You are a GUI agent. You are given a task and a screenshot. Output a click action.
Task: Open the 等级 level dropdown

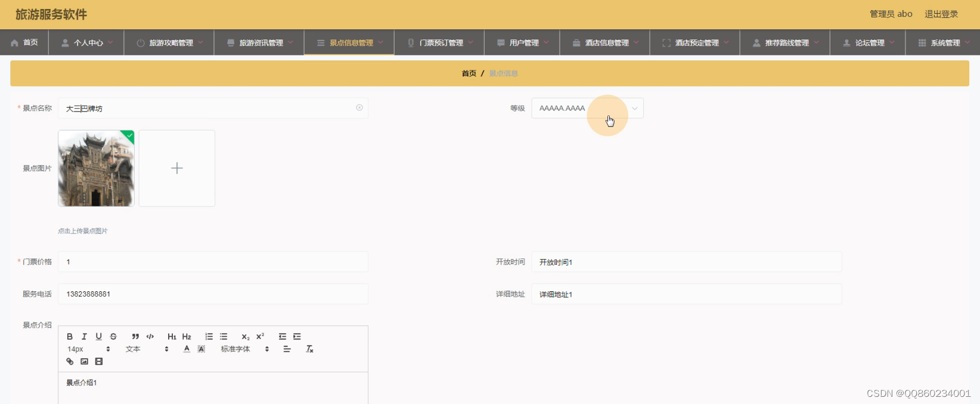coord(587,108)
